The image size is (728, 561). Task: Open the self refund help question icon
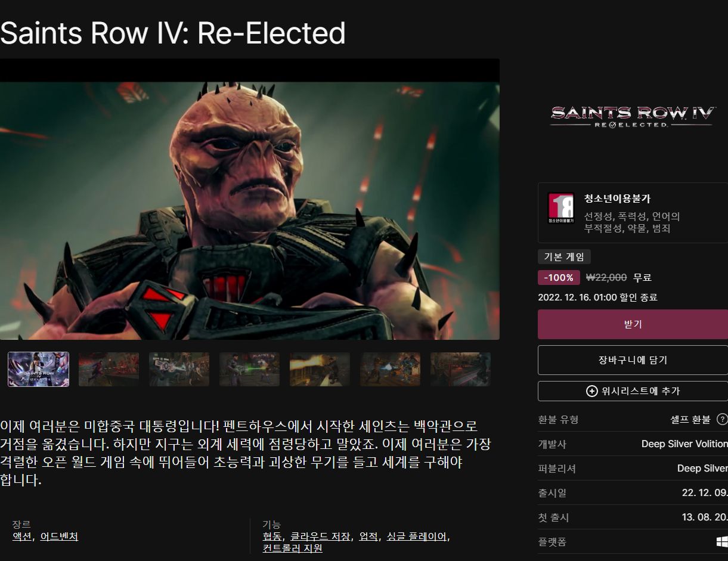click(x=722, y=419)
